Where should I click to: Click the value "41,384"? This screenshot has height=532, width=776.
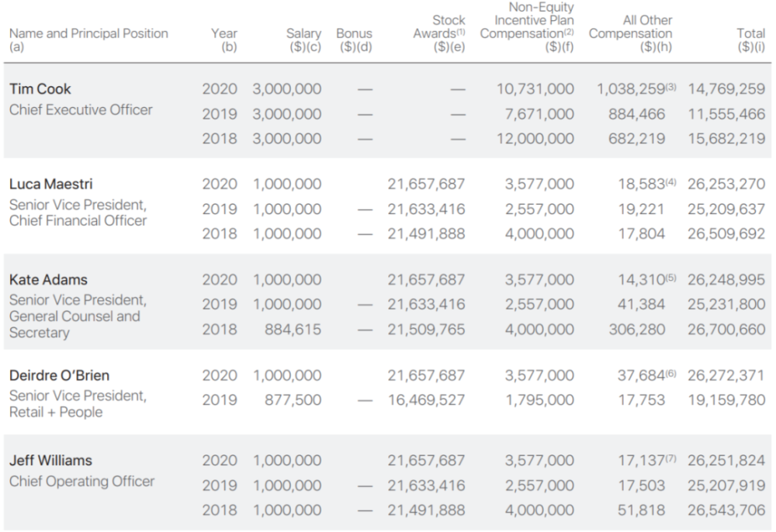[x=641, y=305]
